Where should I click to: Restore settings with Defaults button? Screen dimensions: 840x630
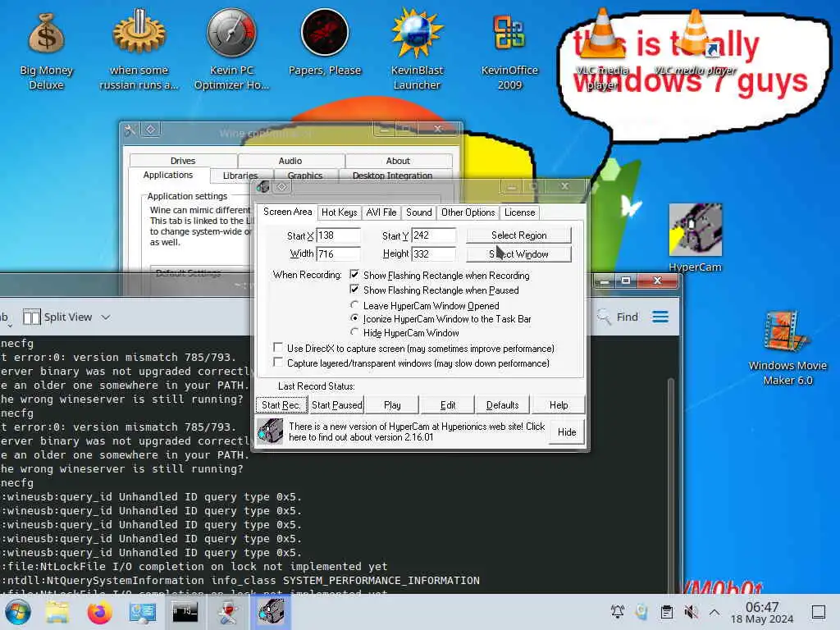tap(503, 405)
